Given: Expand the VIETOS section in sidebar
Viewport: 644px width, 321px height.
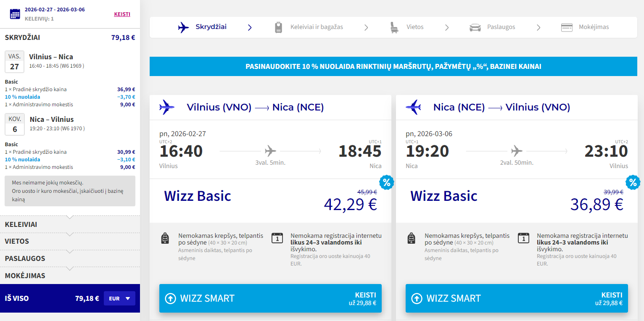Looking at the screenshot, I should click(x=70, y=242).
